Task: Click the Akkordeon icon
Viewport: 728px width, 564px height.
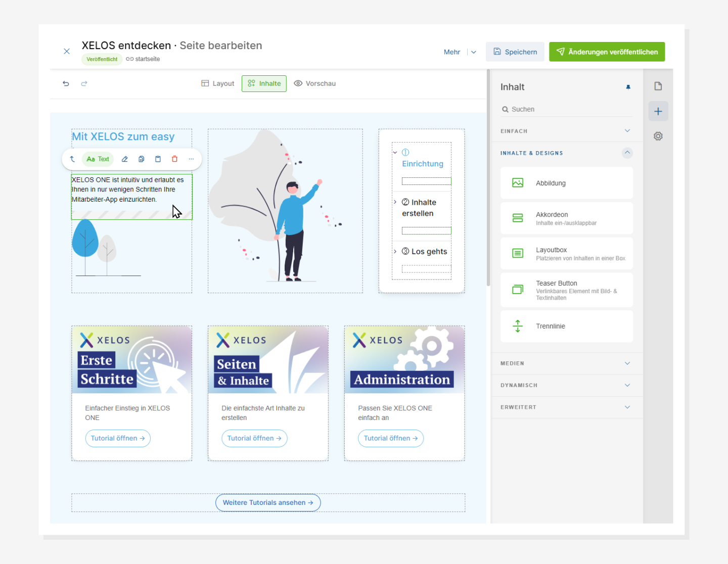Action: coord(518,218)
